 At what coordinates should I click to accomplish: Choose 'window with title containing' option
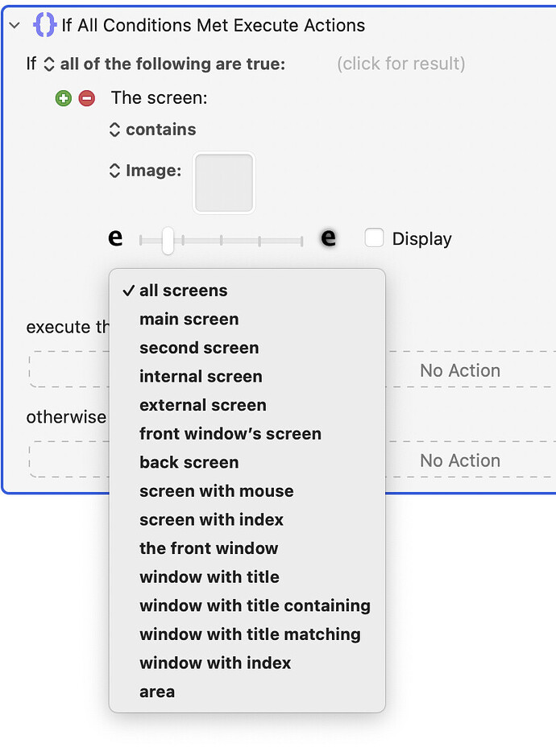(255, 605)
